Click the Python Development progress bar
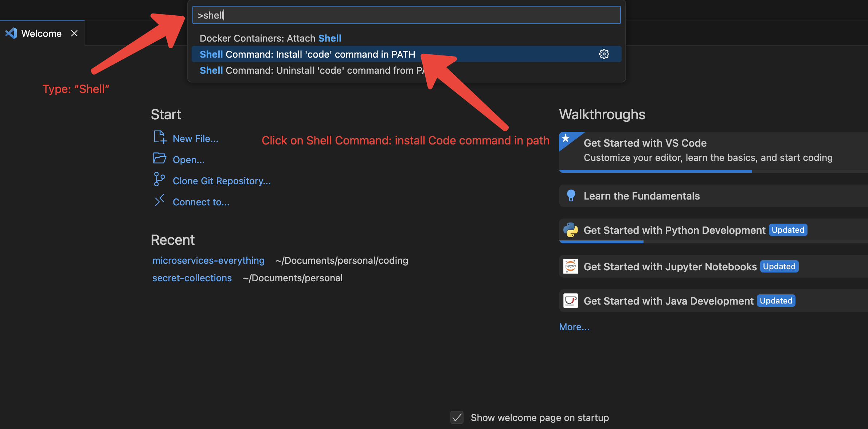This screenshot has height=429, width=868. (713, 241)
